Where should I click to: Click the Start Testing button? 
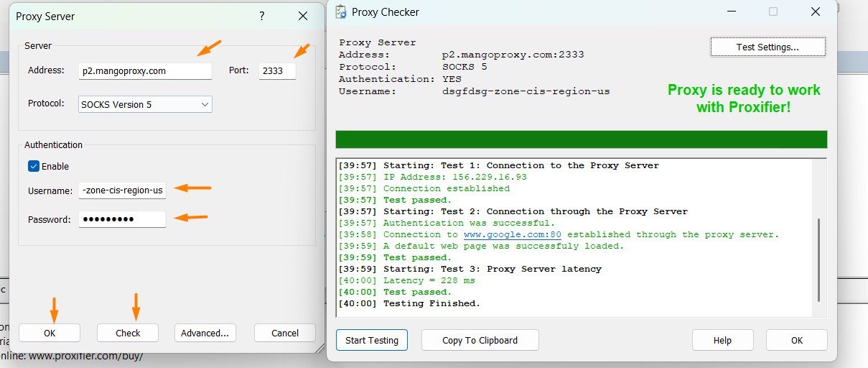click(x=371, y=340)
